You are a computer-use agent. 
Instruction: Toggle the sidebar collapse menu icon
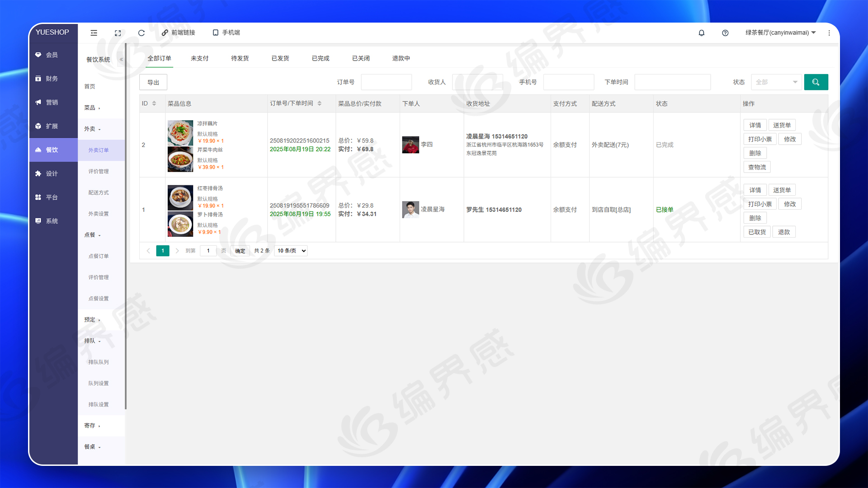click(x=94, y=33)
